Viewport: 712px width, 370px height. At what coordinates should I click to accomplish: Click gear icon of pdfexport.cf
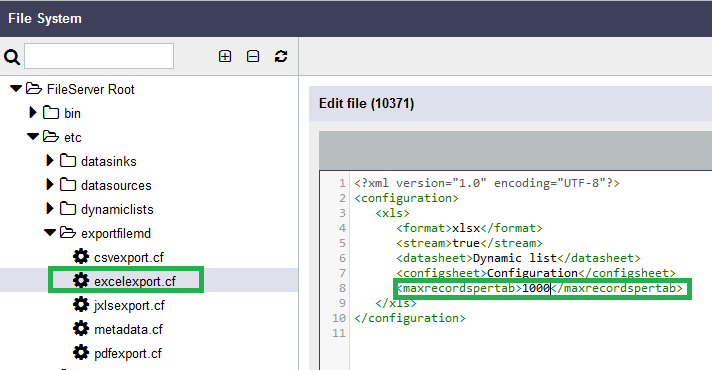(81, 353)
